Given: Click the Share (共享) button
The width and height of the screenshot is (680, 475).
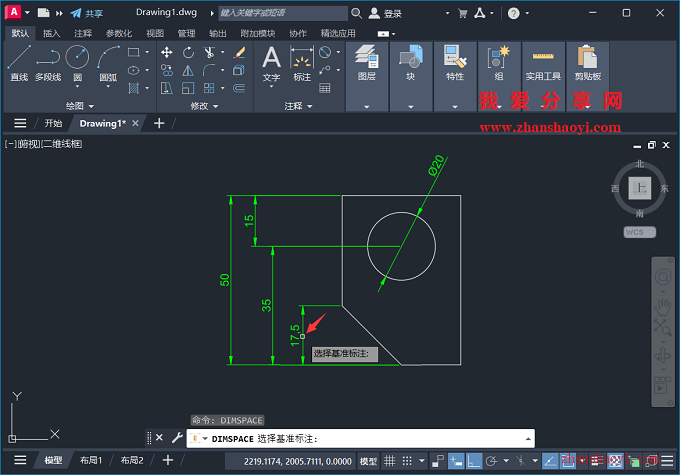Looking at the screenshot, I should click(87, 13).
